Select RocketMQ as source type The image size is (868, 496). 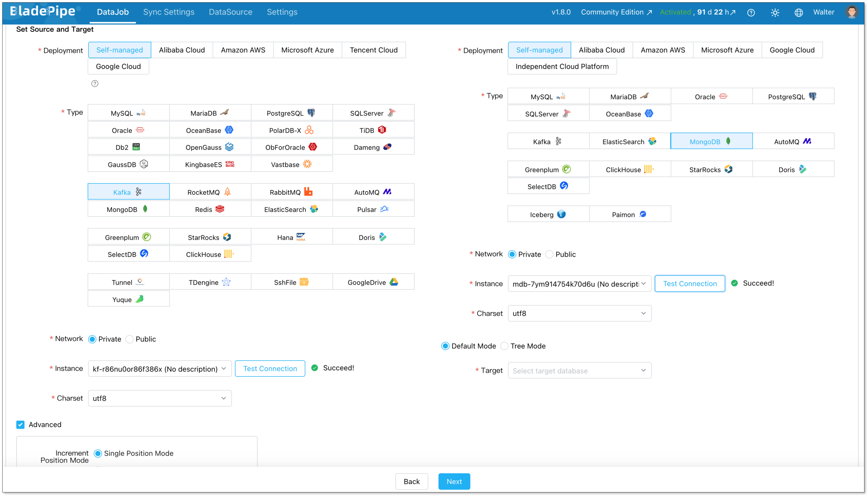click(210, 192)
